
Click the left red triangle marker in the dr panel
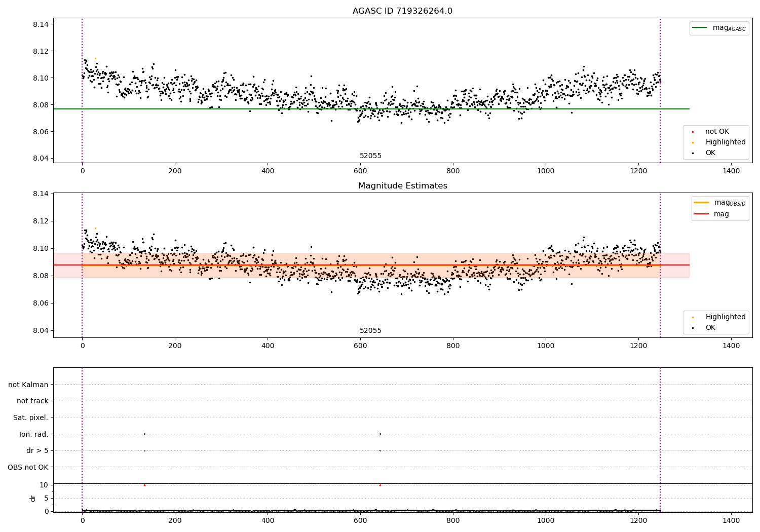click(144, 485)
